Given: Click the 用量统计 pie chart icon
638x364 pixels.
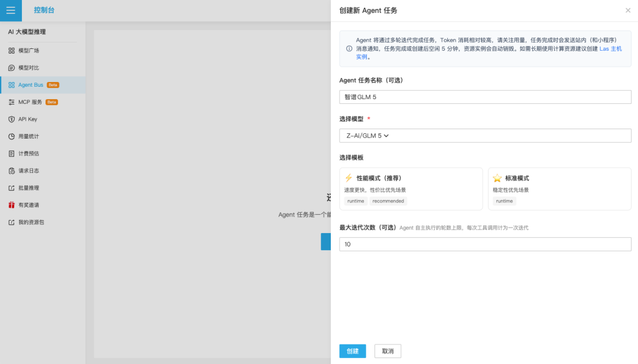Looking at the screenshot, I should [11, 136].
